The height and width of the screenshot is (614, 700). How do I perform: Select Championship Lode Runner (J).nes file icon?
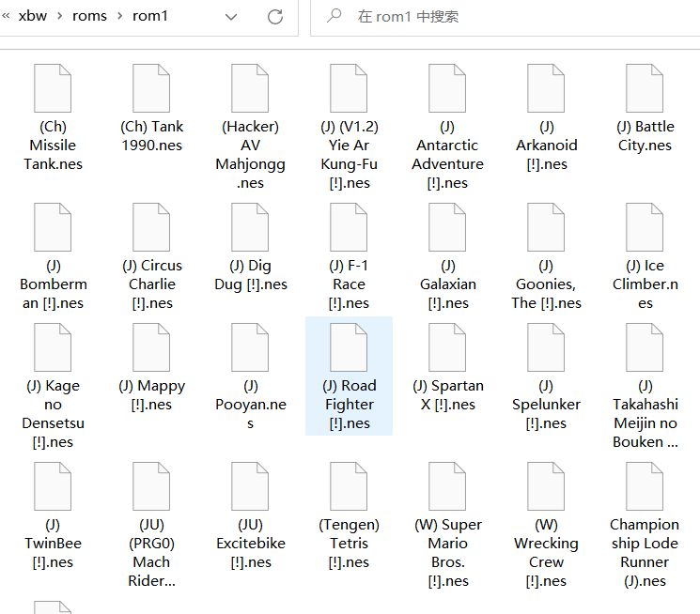[645, 486]
